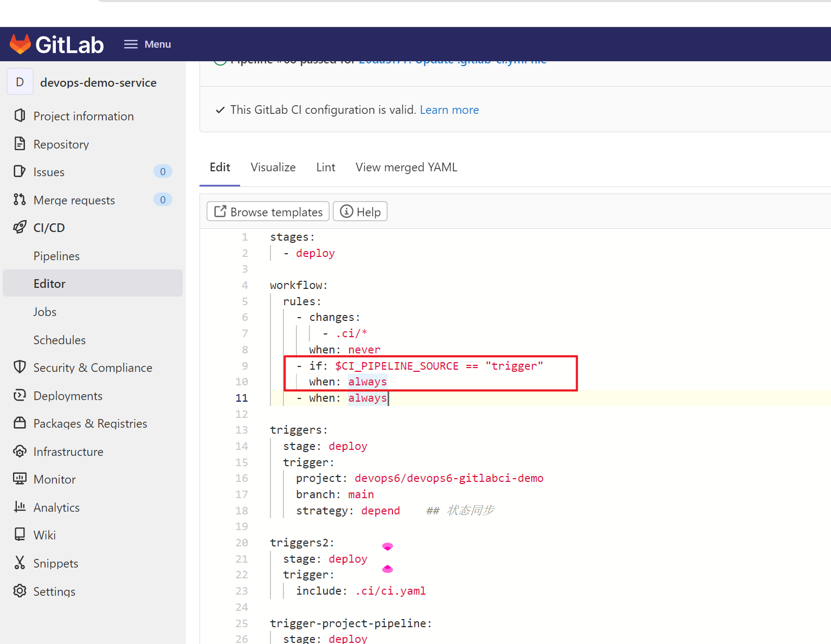
Task: Click the Issues count badge 0
Action: coord(163,171)
